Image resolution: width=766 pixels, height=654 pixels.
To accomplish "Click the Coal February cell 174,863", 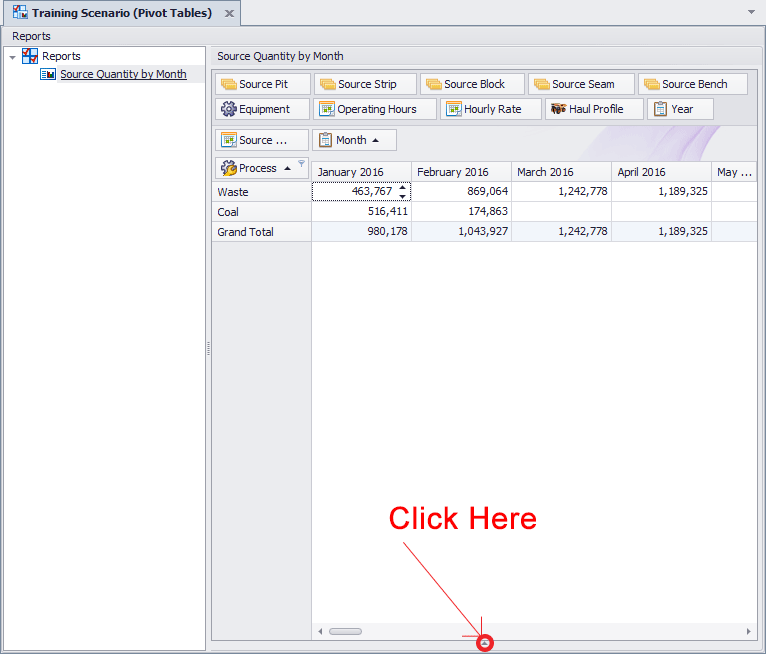I will point(462,211).
